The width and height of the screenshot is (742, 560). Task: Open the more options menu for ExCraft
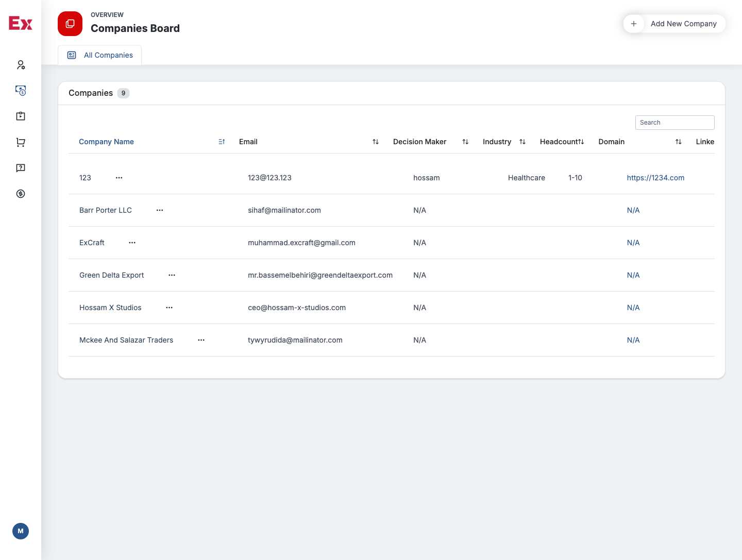[x=132, y=243]
